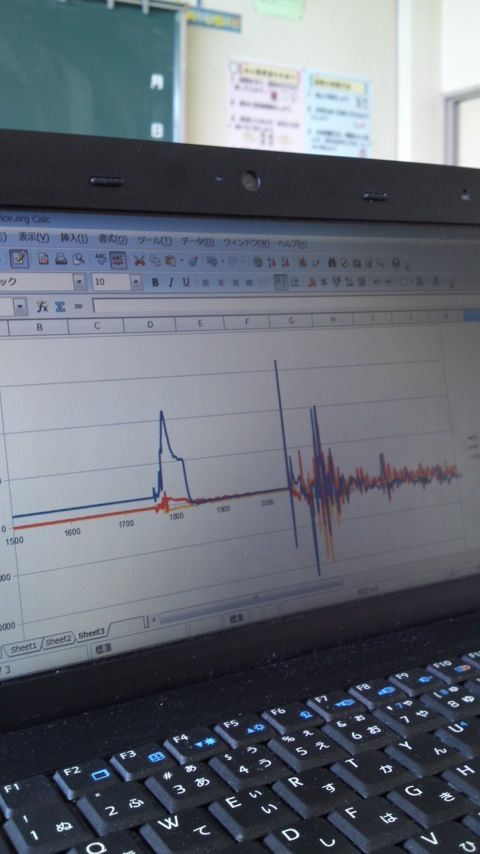
Task: Click the Sum sigma icon
Action: click(60, 306)
